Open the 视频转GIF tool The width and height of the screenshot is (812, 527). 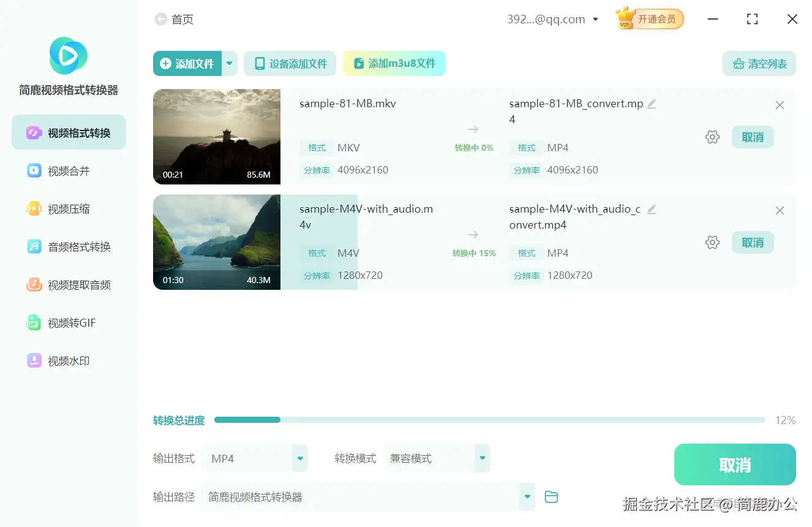click(x=68, y=323)
